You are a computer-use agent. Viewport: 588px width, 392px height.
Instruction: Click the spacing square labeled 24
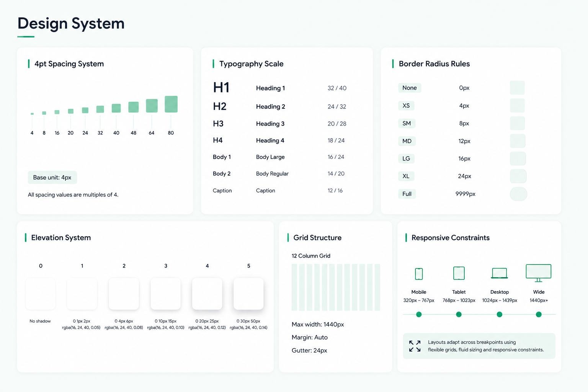(85, 110)
